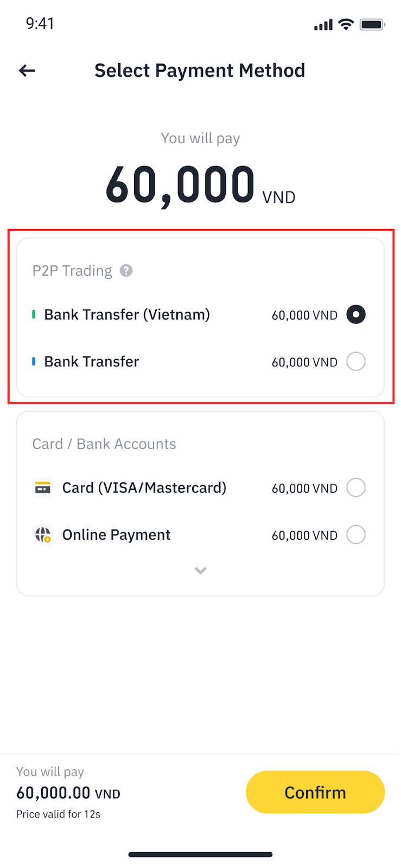
Task: Tap the home indicator bar
Action: point(200,854)
